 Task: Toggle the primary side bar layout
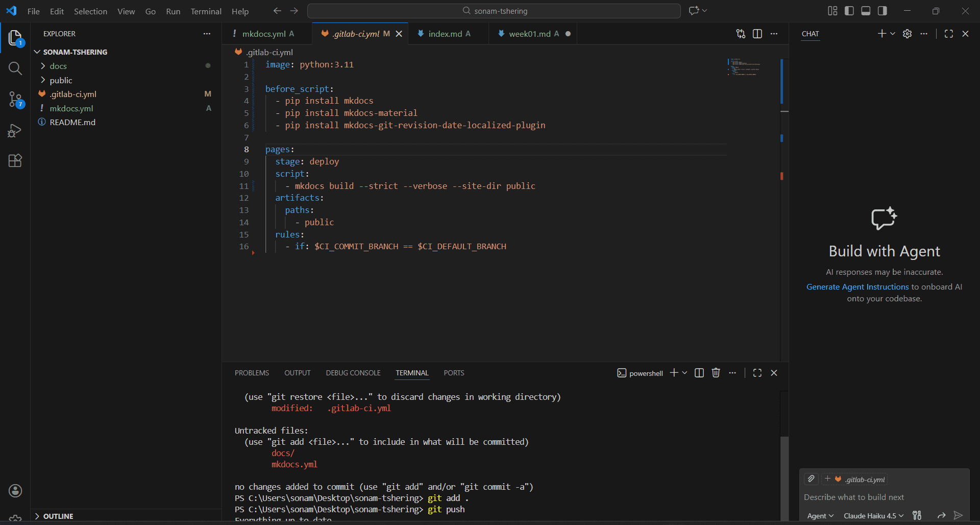point(849,11)
